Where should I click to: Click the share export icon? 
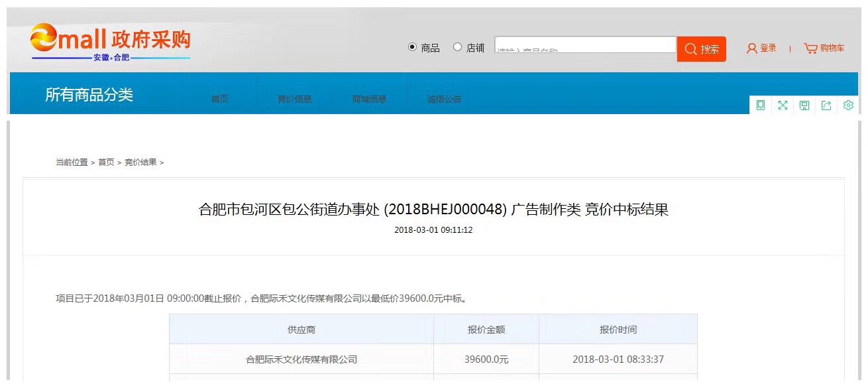[826, 105]
